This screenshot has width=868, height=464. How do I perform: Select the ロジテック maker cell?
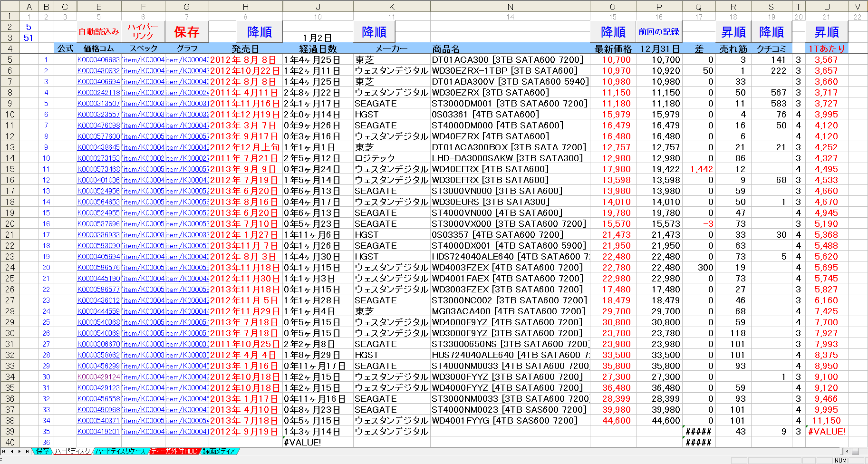(392, 158)
